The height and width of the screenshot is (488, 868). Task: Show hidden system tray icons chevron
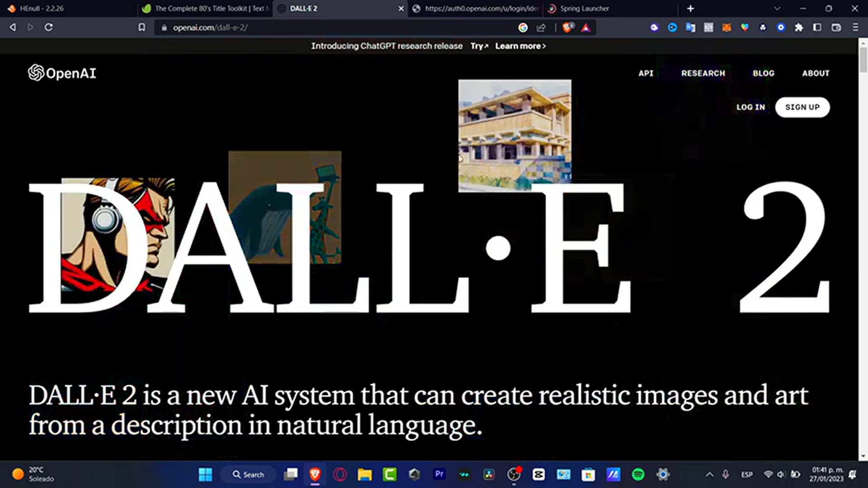tap(710, 474)
